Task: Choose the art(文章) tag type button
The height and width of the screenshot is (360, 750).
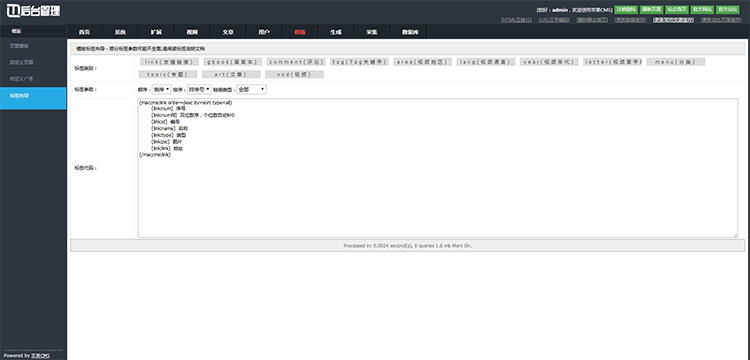Action: pyautogui.click(x=231, y=75)
